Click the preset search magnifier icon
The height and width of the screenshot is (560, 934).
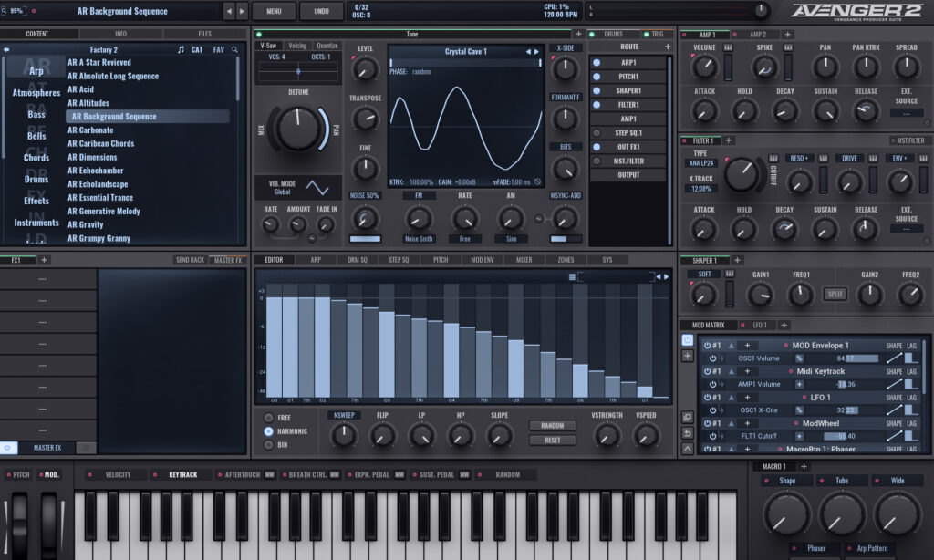point(235,50)
